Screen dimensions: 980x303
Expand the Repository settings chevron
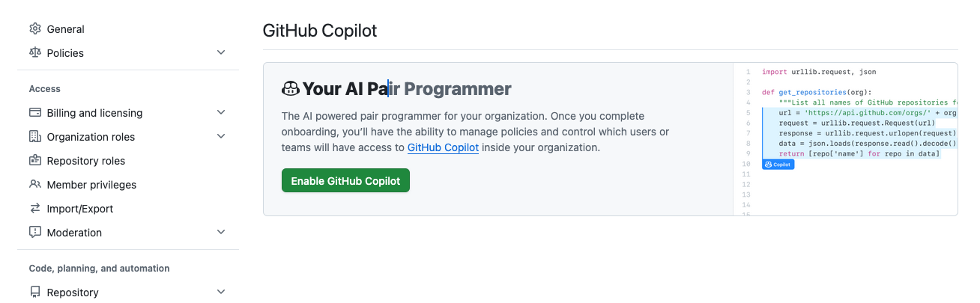pos(221,293)
